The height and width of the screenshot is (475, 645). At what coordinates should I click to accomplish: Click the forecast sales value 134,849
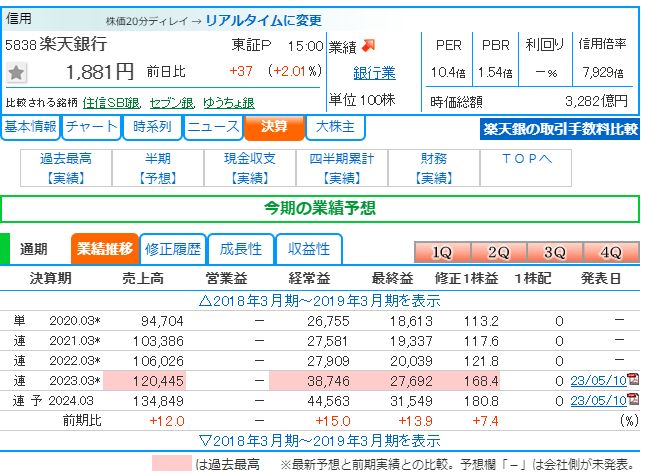pos(158,401)
